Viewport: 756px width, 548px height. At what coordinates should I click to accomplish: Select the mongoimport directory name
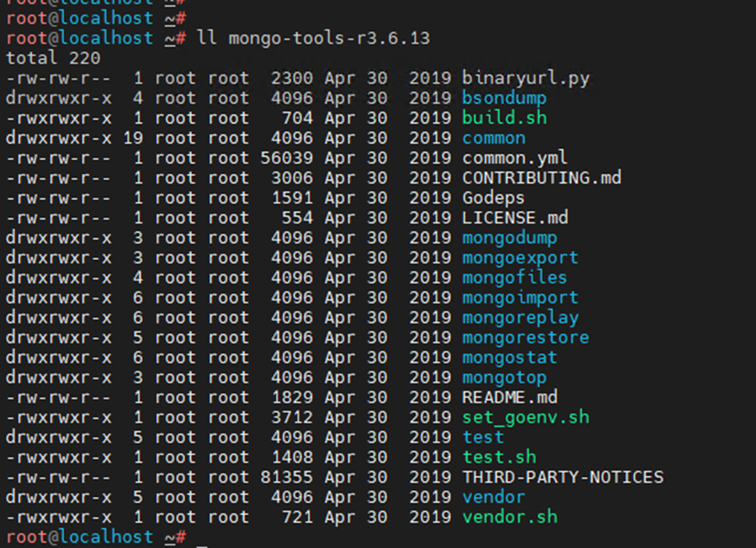[x=520, y=298]
